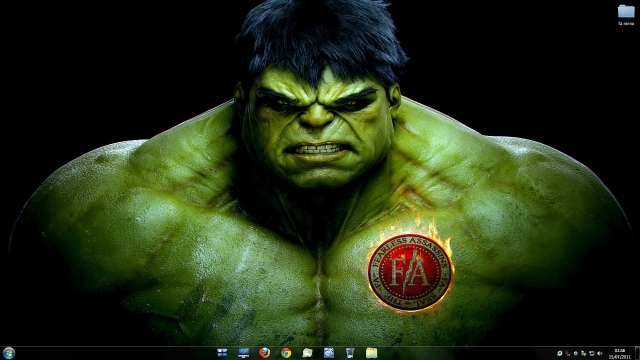Click the four-window switcher taskbar icon
640x360 pixels.
click(222, 353)
